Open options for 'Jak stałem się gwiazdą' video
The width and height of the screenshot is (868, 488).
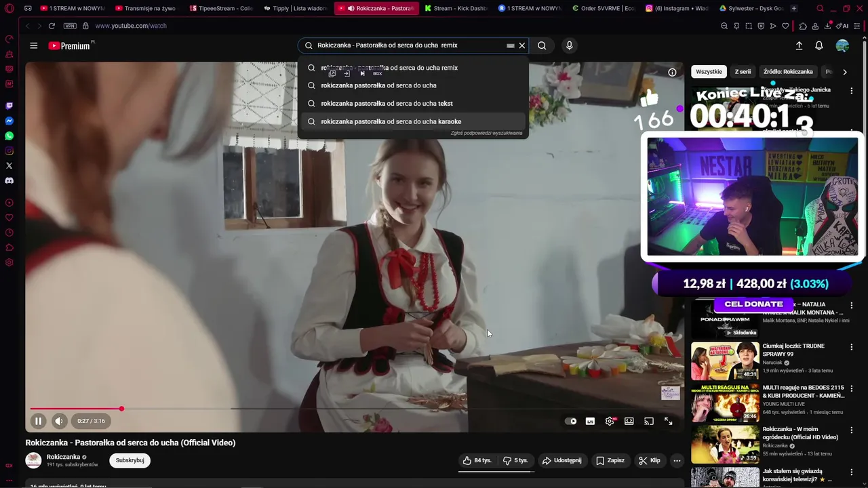852,472
